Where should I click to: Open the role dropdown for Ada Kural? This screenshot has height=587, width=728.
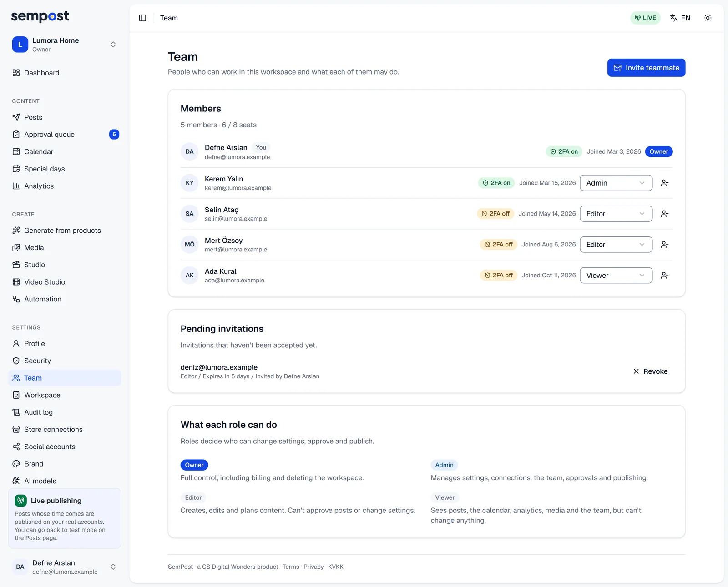tap(616, 276)
